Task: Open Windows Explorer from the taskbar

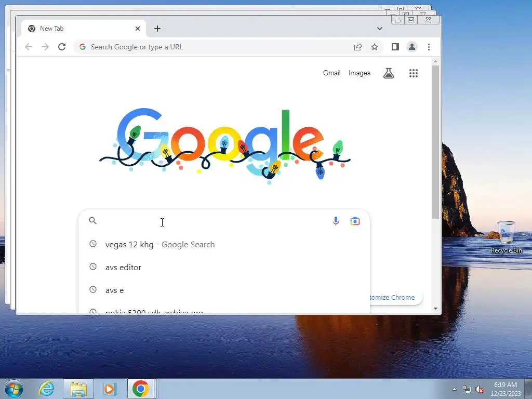Action: pyautogui.click(x=78, y=389)
